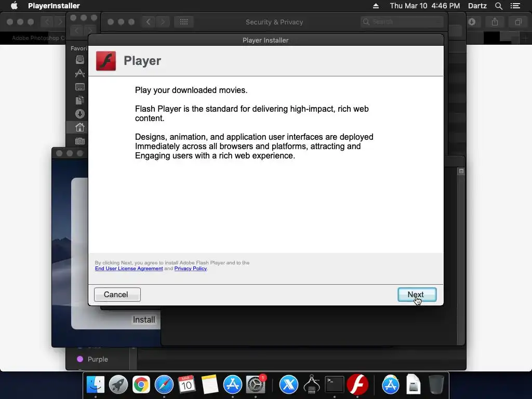Viewport: 532px width, 399px height.
Task: Click the Next button in Player Installer
Action: tap(417, 295)
